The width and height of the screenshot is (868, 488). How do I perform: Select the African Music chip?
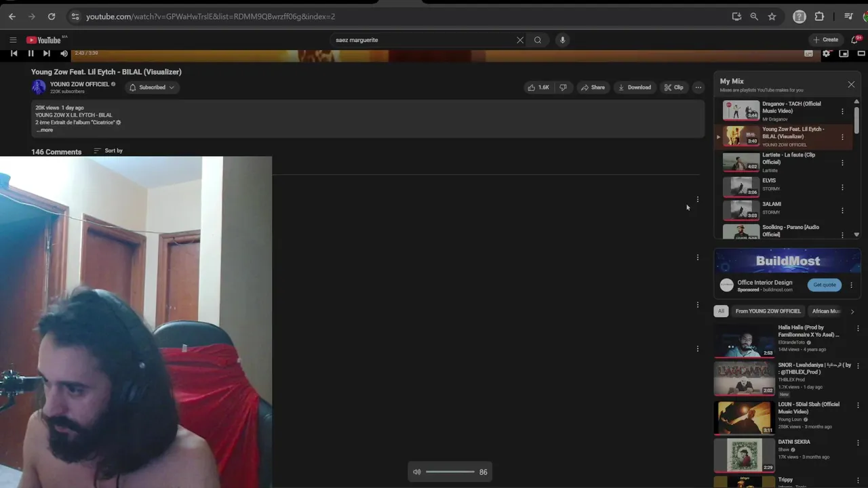click(x=827, y=311)
